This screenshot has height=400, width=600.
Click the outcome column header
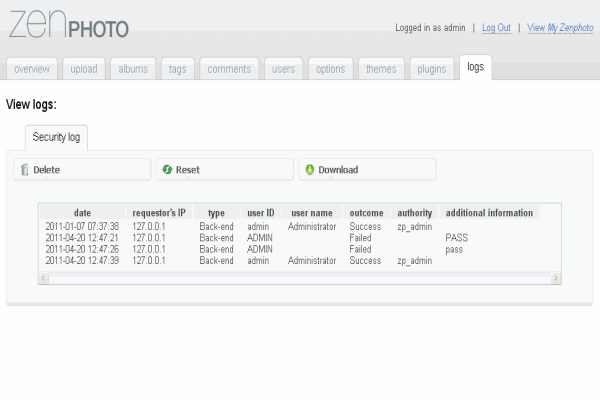[x=366, y=213]
